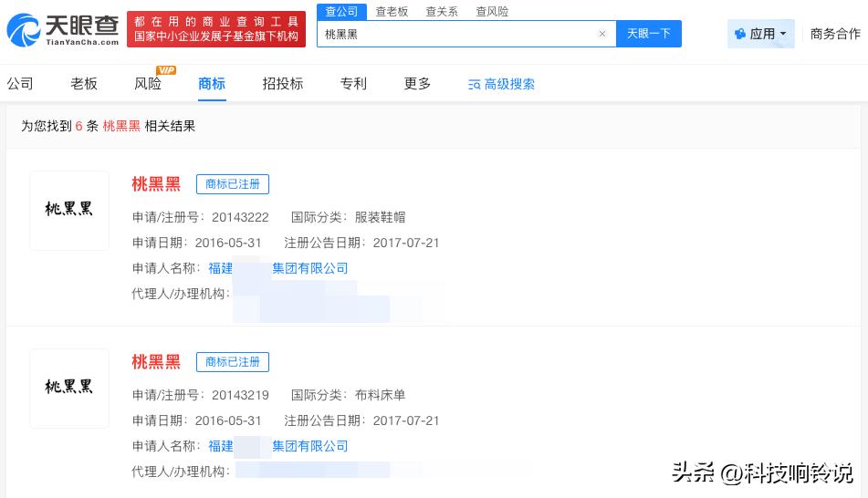868x498 pixels.
Task: Click 商标已注册 tag on 服装鞋帽 result
Action: click(x=233, y=184)
